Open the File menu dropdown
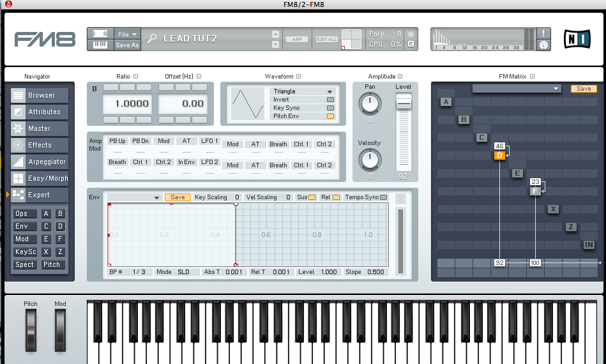This screenshot has height=364, width=606. (x=127, y=34)
